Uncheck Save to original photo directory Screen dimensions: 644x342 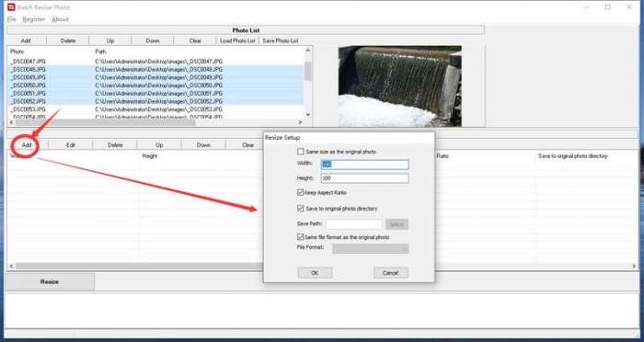click(301, 208)
